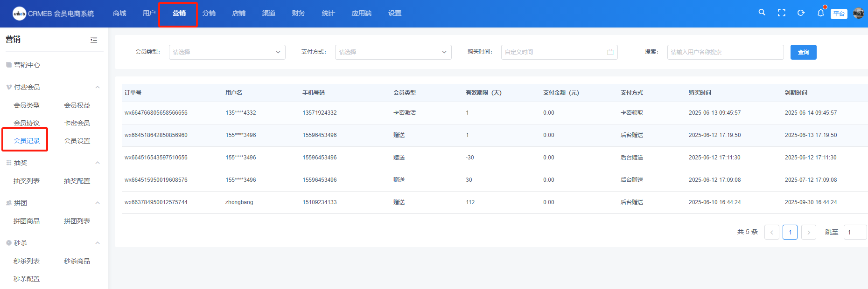
Task: Open the 设置 top menu
Action: point(395,13)
